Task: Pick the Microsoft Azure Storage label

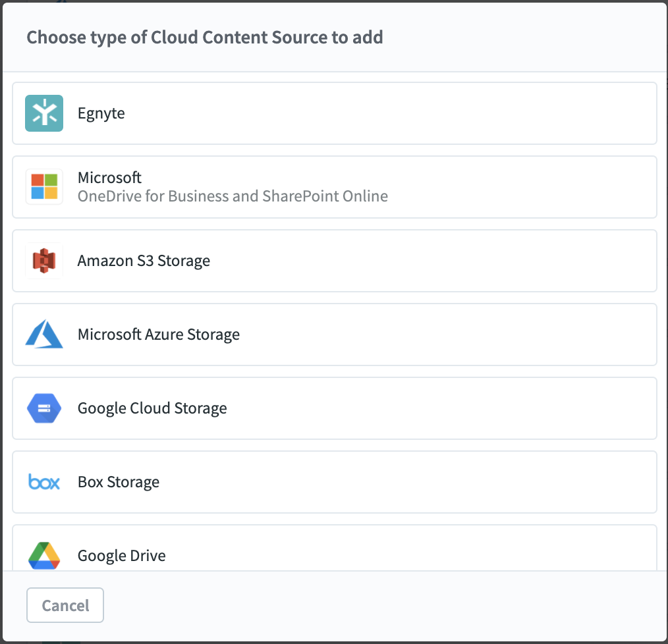Action: [159, 335]
